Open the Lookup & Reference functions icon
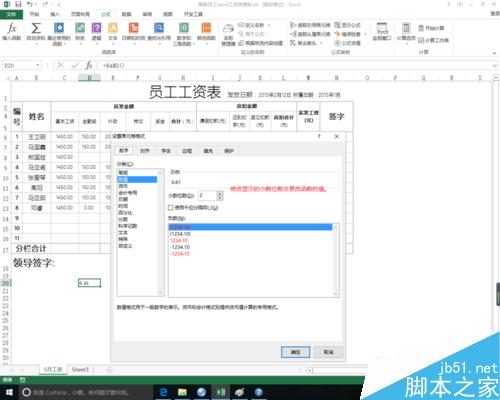This screenshot has width=500, height=400. [159, 32]
